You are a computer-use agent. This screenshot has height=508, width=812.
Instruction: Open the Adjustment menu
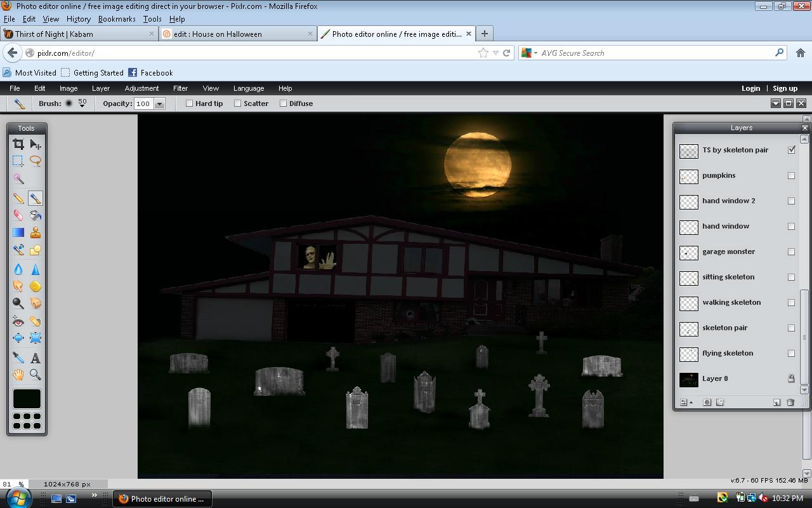click(x=141, y=88)
